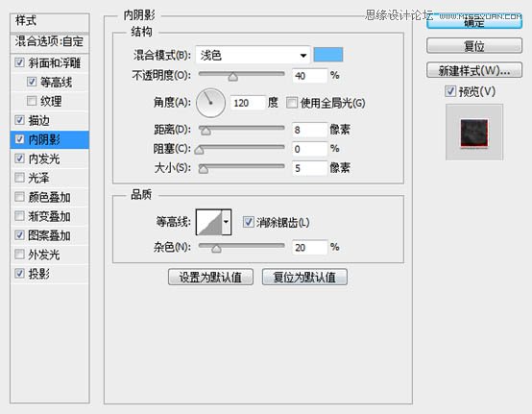Click 复位为默认值 button
532x414 pixels.
click(x=304, y=277)
